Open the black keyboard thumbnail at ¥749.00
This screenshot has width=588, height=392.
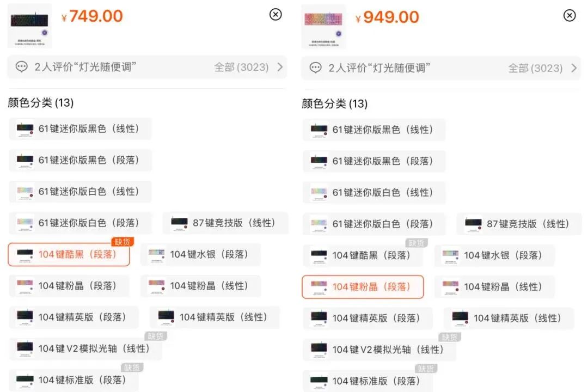[x=30, y=25]
